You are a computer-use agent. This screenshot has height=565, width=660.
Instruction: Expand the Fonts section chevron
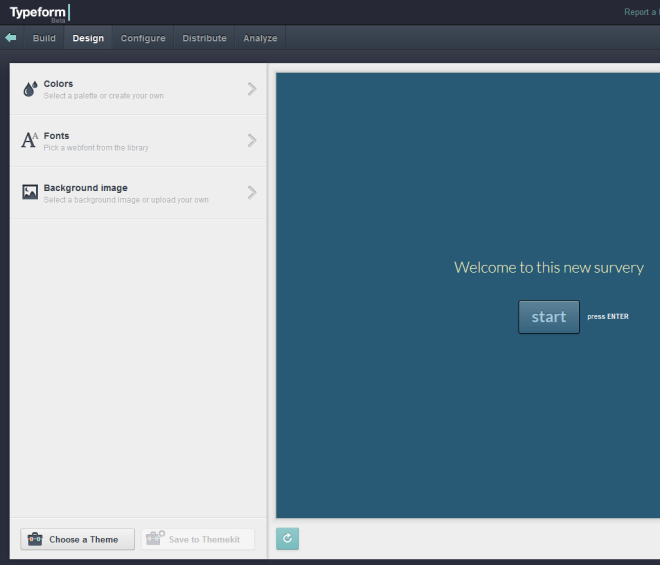252,141
